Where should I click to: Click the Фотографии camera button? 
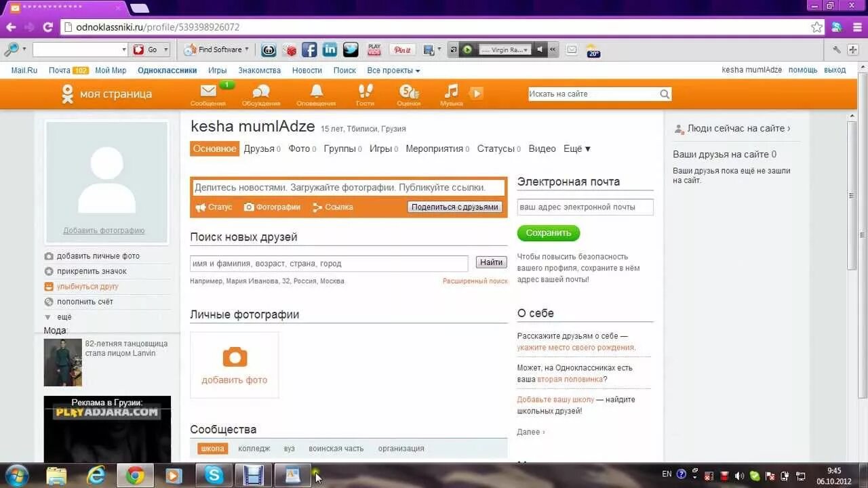272,207
